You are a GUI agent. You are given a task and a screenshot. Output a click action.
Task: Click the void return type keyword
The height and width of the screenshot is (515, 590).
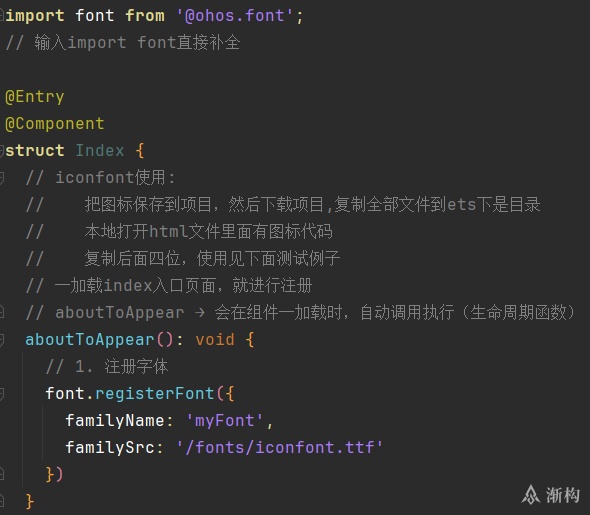(x=215, y=340)
